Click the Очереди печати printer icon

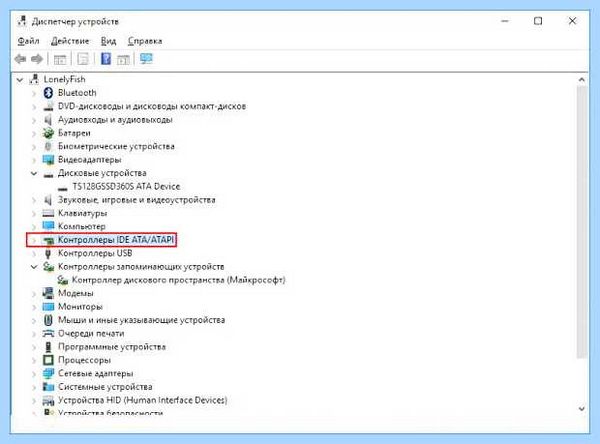tap(48, 333)
